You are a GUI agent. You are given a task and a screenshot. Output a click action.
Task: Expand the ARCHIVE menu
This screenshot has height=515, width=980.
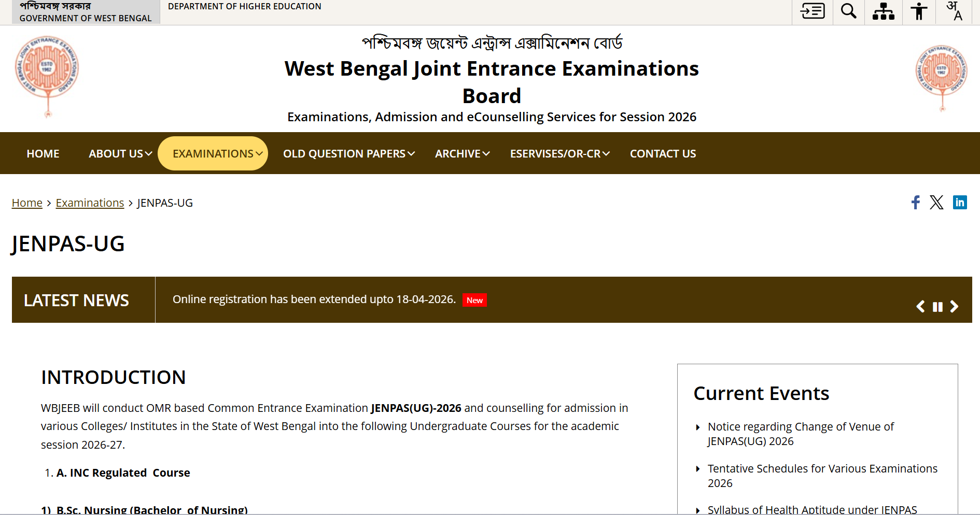tap(463, 154)
